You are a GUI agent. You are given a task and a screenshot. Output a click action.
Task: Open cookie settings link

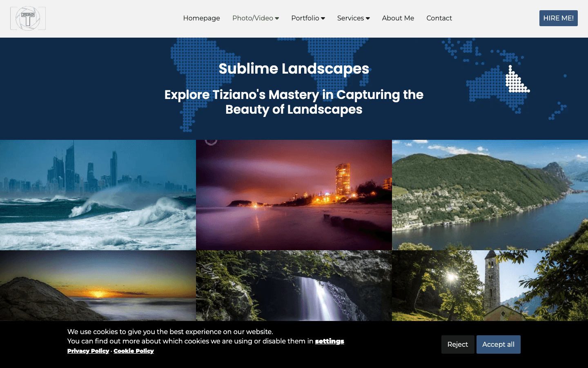(x=329, y=341)
